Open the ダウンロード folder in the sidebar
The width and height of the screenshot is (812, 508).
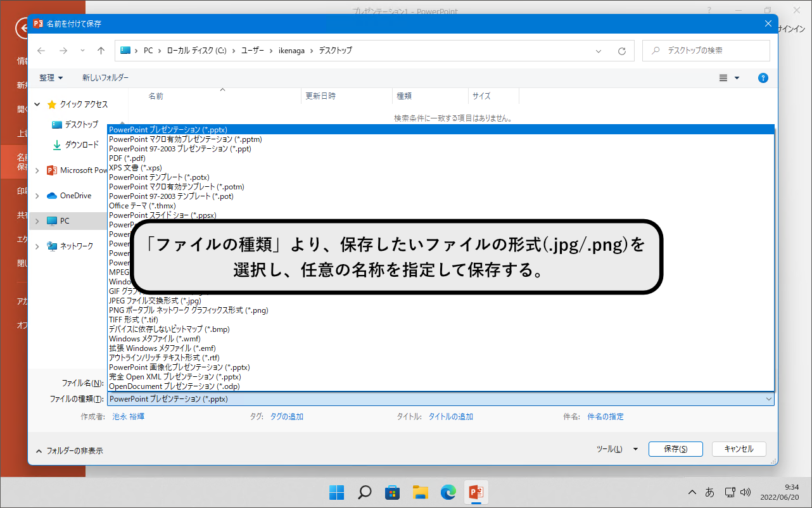(76, 144)
